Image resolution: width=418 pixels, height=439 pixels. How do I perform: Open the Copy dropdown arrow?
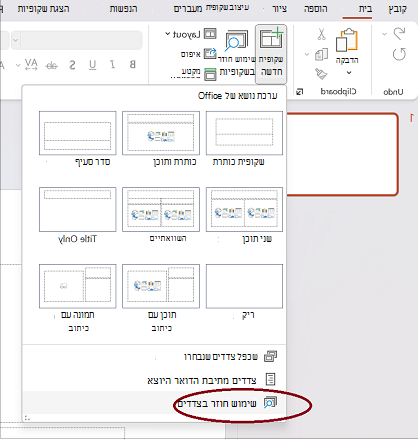pos(307,54)
